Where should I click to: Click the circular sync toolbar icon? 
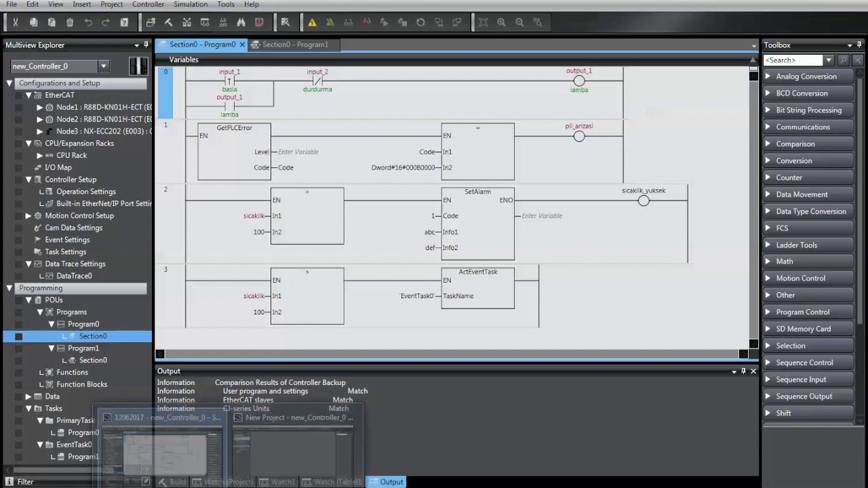[x=420, y=22]
